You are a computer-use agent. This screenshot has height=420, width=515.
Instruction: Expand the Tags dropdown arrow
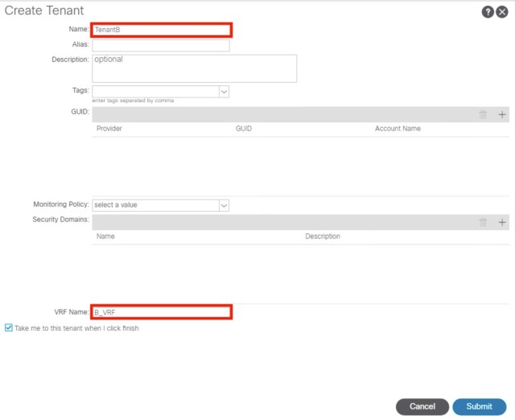tap(224, 92)
